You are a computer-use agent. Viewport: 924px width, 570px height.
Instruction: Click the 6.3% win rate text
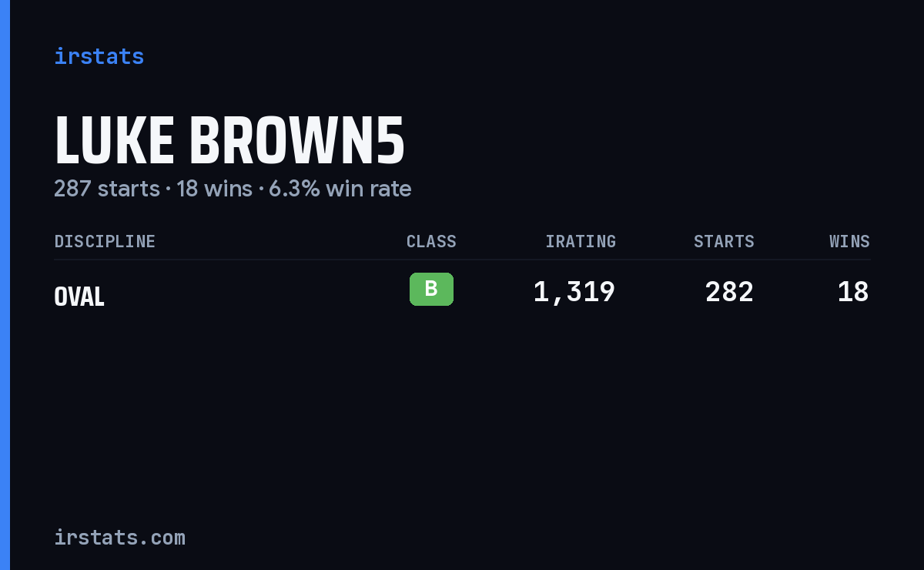pos(340,189)
